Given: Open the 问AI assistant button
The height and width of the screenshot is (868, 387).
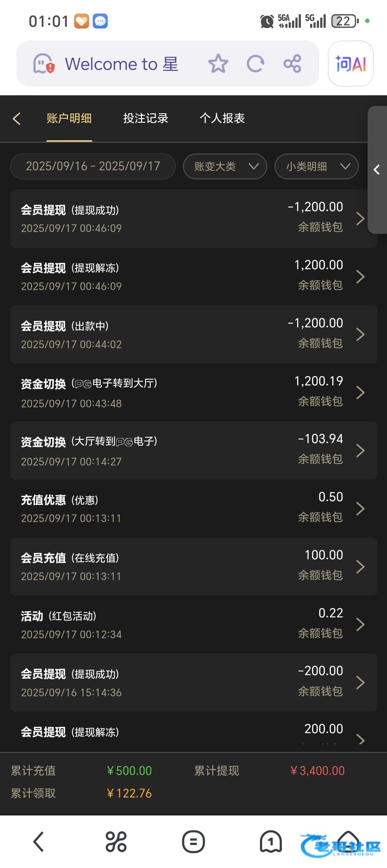Looking at the screenshot, I should [350, 64].
